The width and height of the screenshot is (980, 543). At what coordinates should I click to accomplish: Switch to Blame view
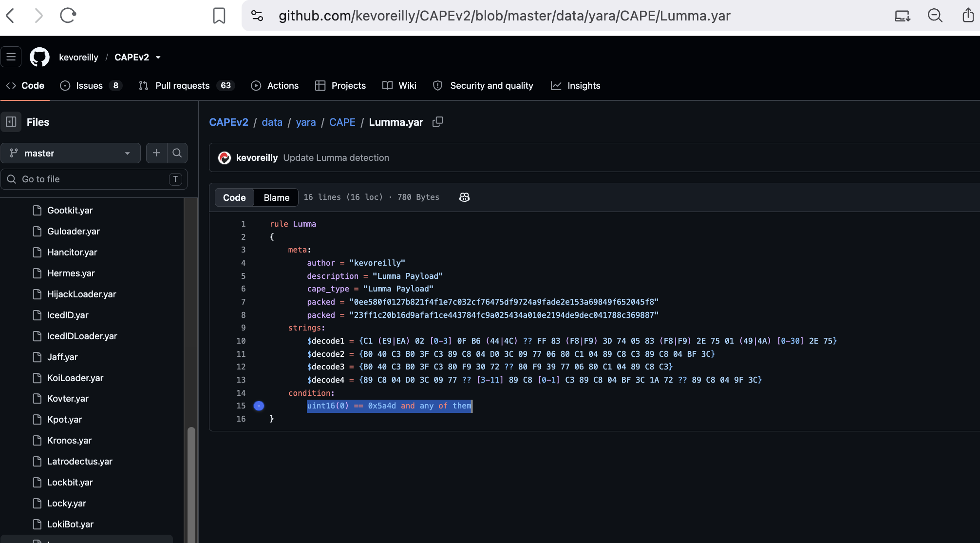(276, 197)
